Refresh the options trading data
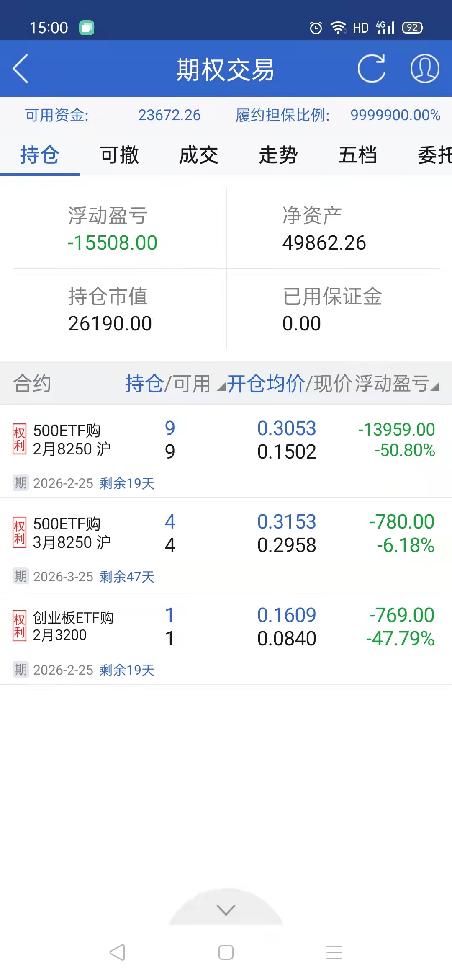The height and width of the screenshot is (980, 452). click(x=371, y=69)
